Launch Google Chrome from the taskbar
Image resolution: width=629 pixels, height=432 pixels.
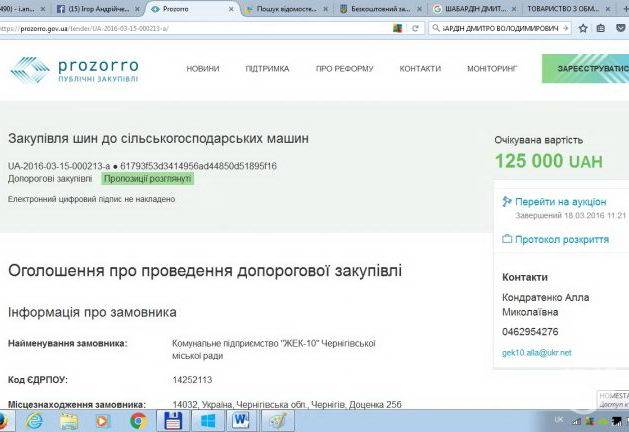(x=139, y=420)
